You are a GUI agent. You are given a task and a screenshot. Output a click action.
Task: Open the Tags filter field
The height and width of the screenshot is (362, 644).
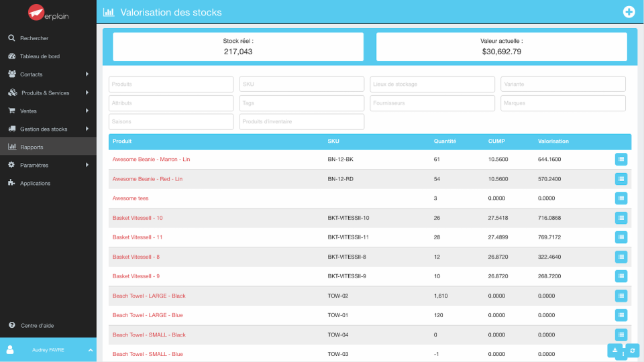tap(302, 103)
